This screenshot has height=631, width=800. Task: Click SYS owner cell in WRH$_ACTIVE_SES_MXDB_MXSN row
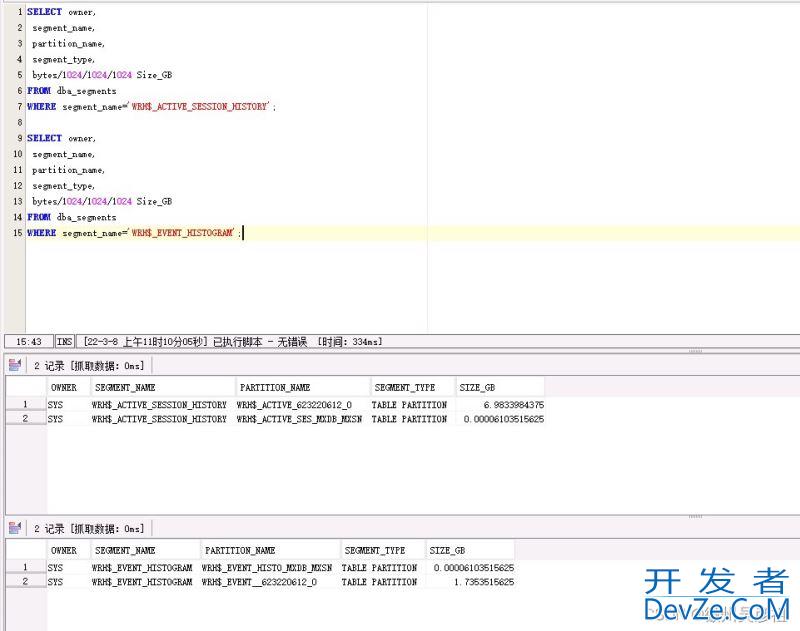(x=55, y=419)
